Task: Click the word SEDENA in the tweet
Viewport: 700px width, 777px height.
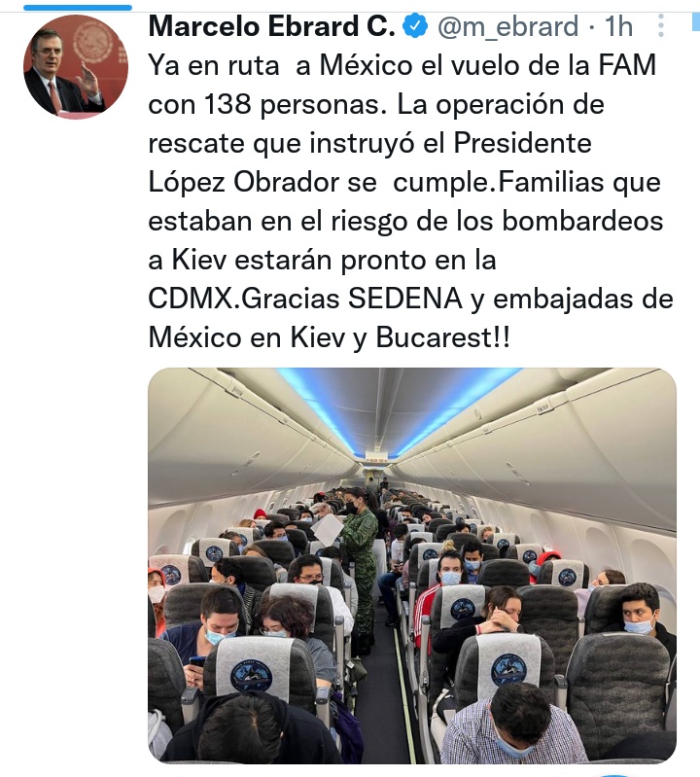Action: pyautogui.click(x=405, y=299)
